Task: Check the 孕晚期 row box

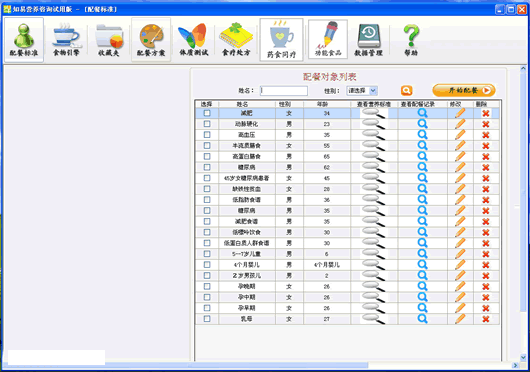Action: [207, 286]
